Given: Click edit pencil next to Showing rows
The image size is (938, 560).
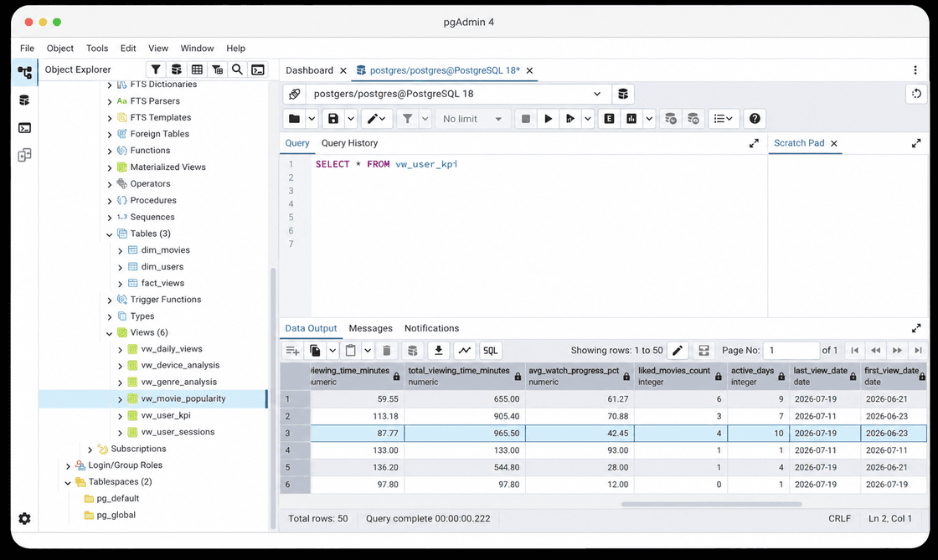Looking at the screenshot, I should coord(678,350).
